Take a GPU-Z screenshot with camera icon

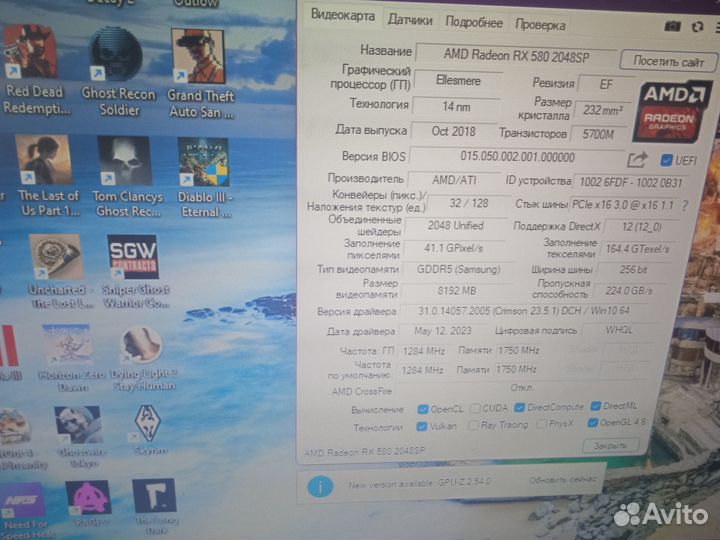point(673,26)
